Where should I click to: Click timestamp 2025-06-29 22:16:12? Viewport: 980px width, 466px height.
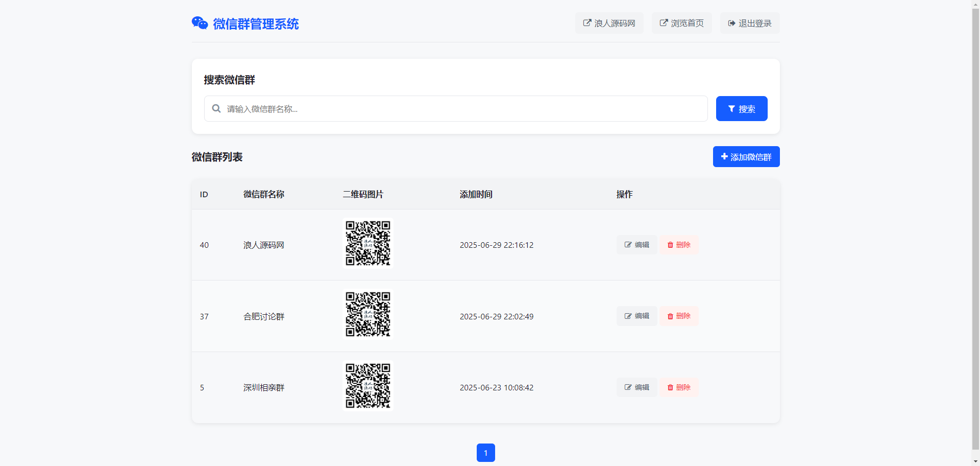[497, 245]
